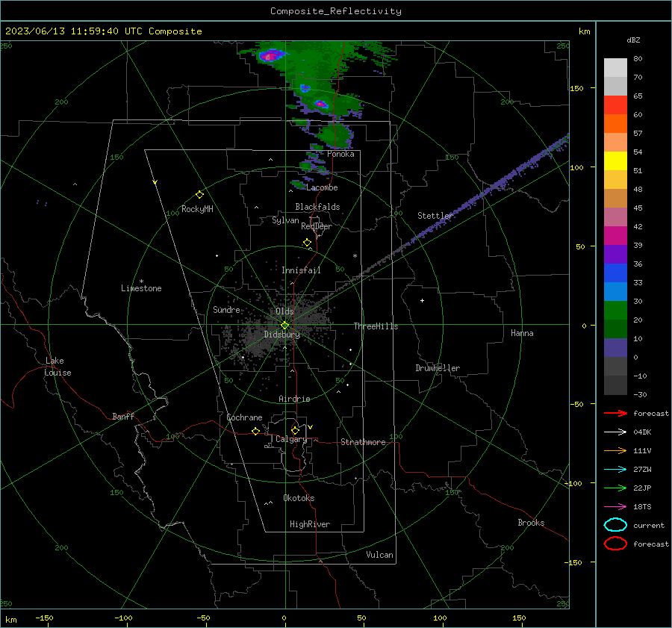Viewport: 672px width, 628px height.
Task: Click the Ponoka city label
Action: point(340,154)
